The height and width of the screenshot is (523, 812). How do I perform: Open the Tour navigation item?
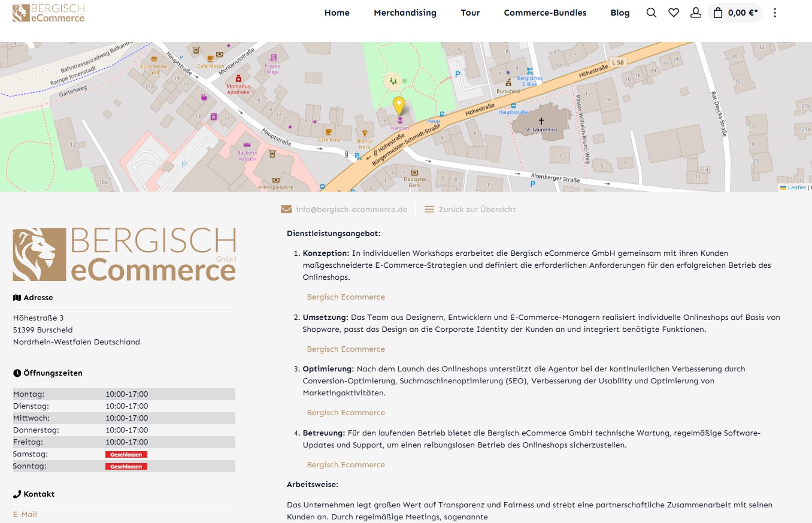[470, 13]
